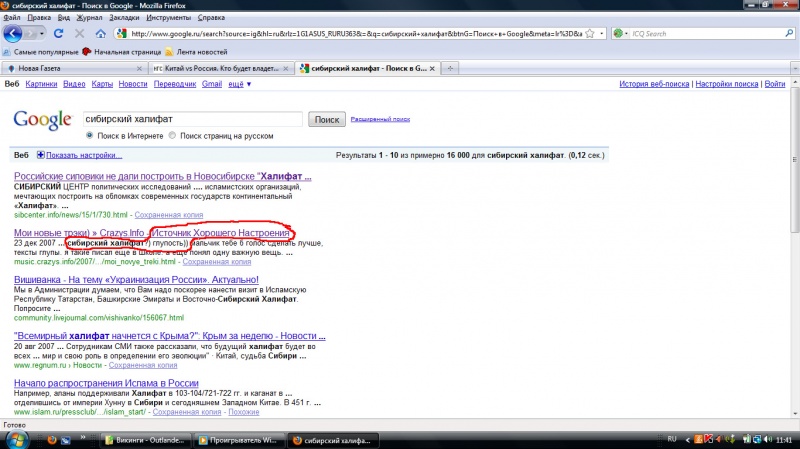Open the list-all-tabs dropdown
800x449 pixels.
pos(795,68)
